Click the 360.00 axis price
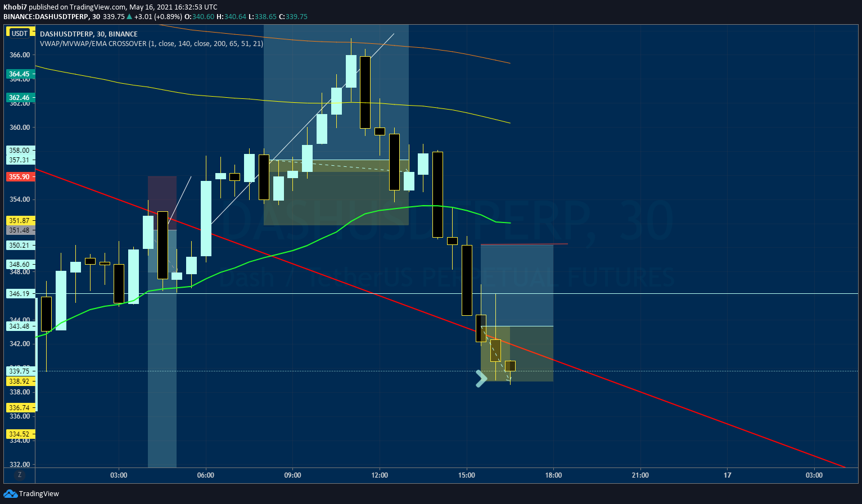The image size is (862, 504). pyautogui.click(x=20, y=127)
